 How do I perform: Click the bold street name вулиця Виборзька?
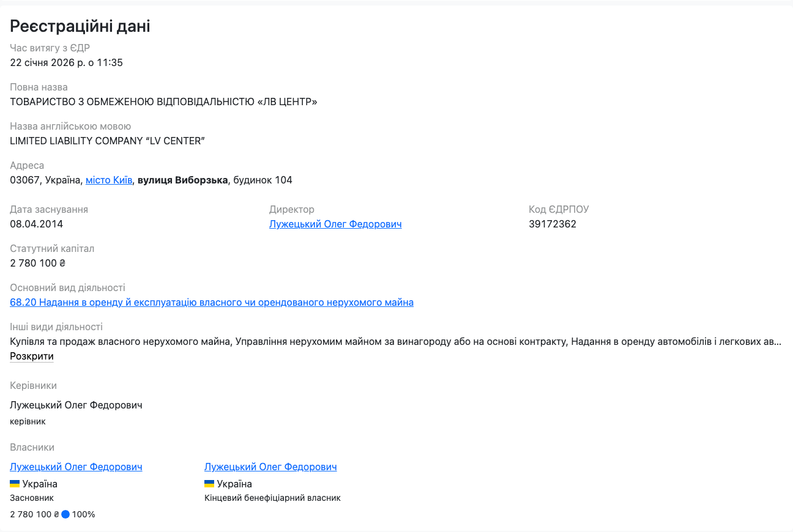pos(183,180)
